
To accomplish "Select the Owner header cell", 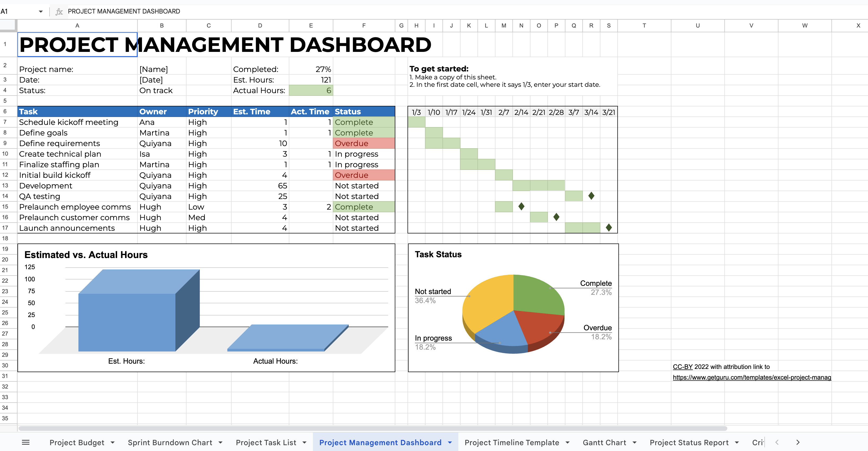I will [x=162, y=111].
